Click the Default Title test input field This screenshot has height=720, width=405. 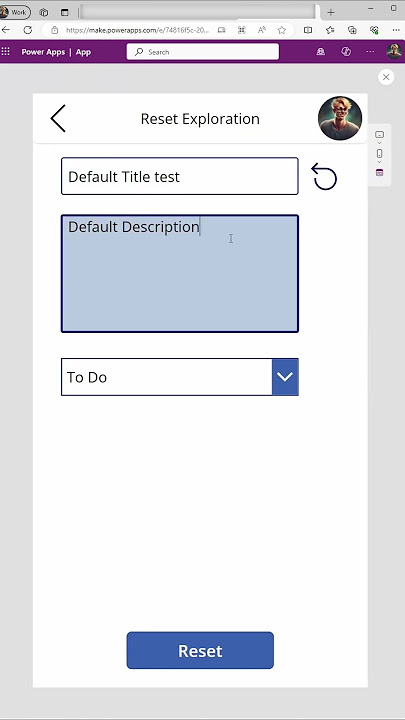point(180,176)
